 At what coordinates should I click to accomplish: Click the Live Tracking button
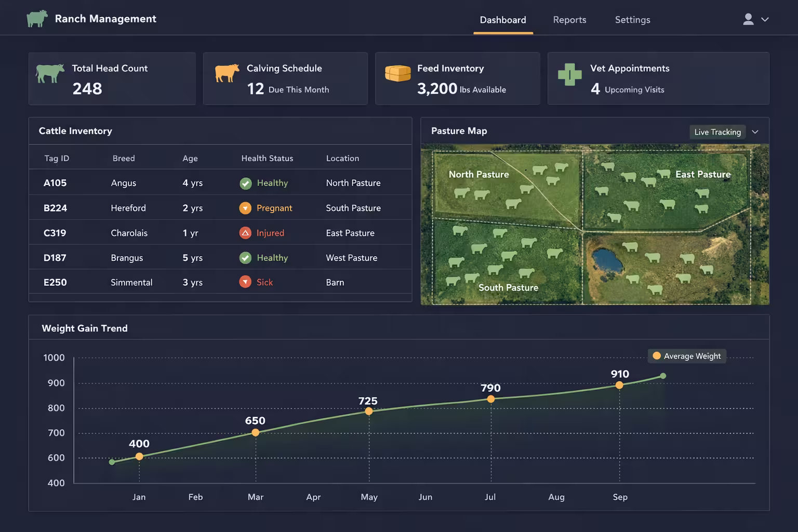pos(717,132)
